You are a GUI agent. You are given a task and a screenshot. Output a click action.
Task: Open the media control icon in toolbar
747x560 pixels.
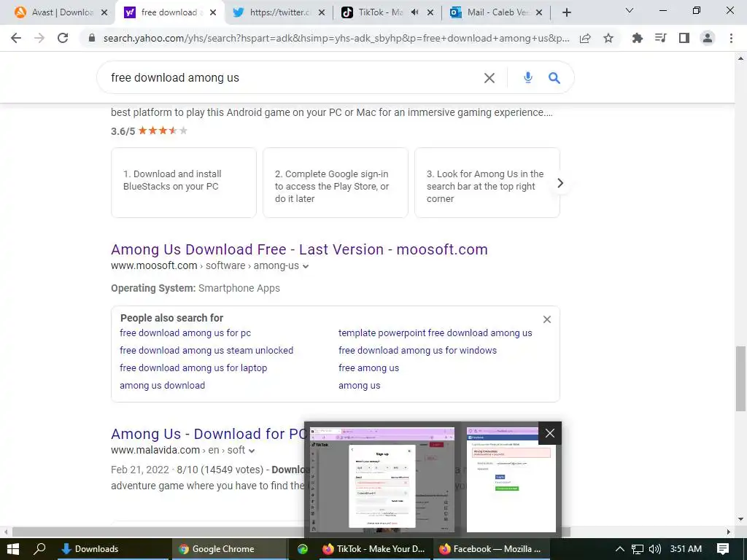[660, 38]
